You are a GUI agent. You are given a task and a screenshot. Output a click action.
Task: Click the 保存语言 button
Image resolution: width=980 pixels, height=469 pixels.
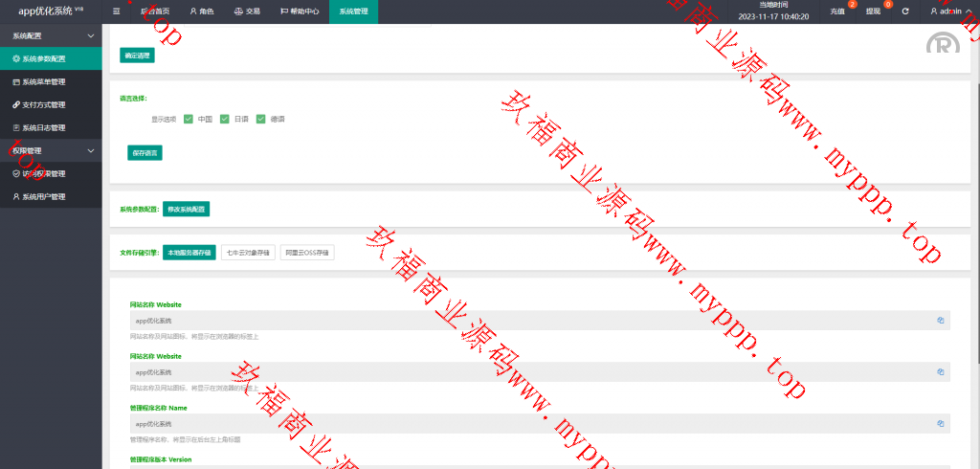point(145,152)
